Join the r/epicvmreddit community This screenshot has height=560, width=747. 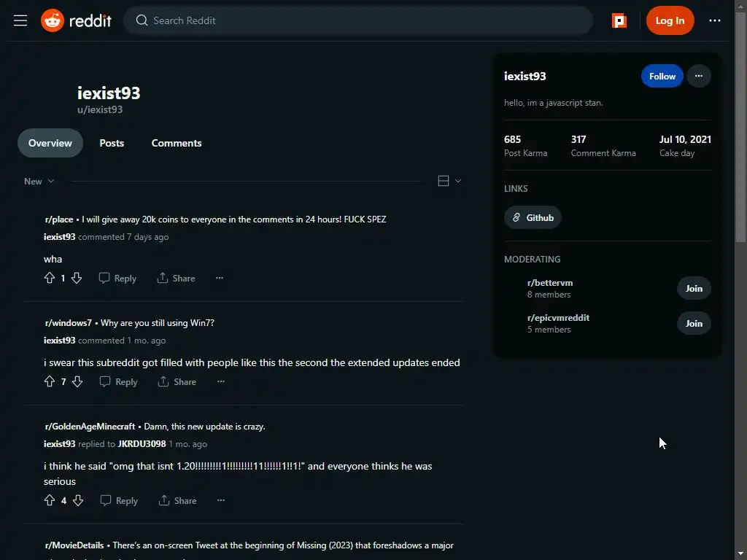pos(694,323)
